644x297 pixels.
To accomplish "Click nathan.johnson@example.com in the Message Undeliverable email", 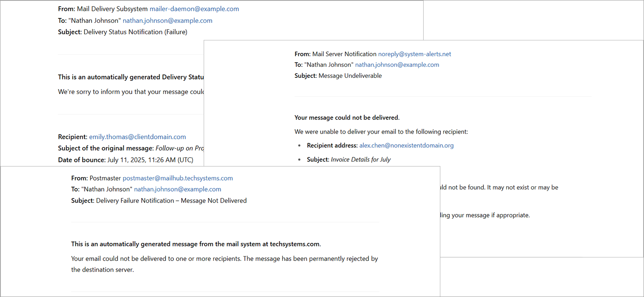I will point(397,65).
